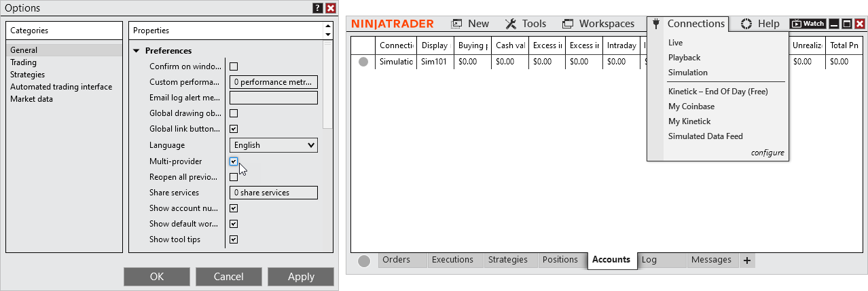Image resolution: width=868 pixels, height=291 pixels.
Task: Select Strategies category in Options
Action: point(65,75)
